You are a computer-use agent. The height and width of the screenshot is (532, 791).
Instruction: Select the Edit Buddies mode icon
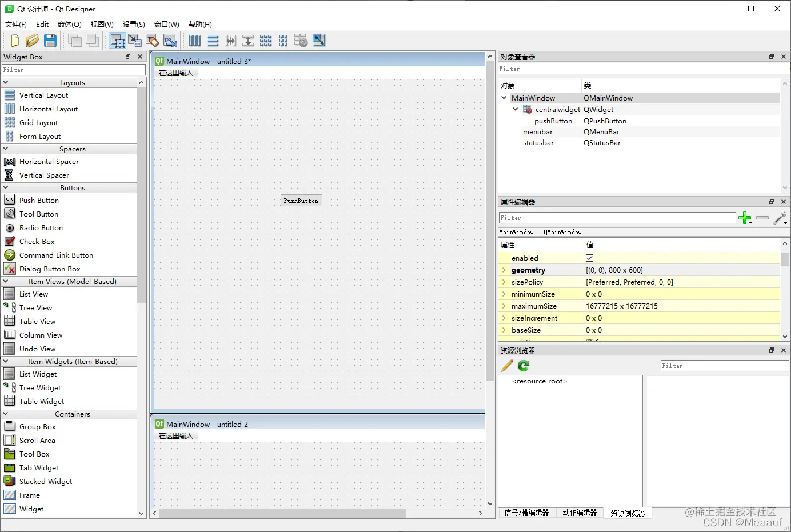coord(153,41)
